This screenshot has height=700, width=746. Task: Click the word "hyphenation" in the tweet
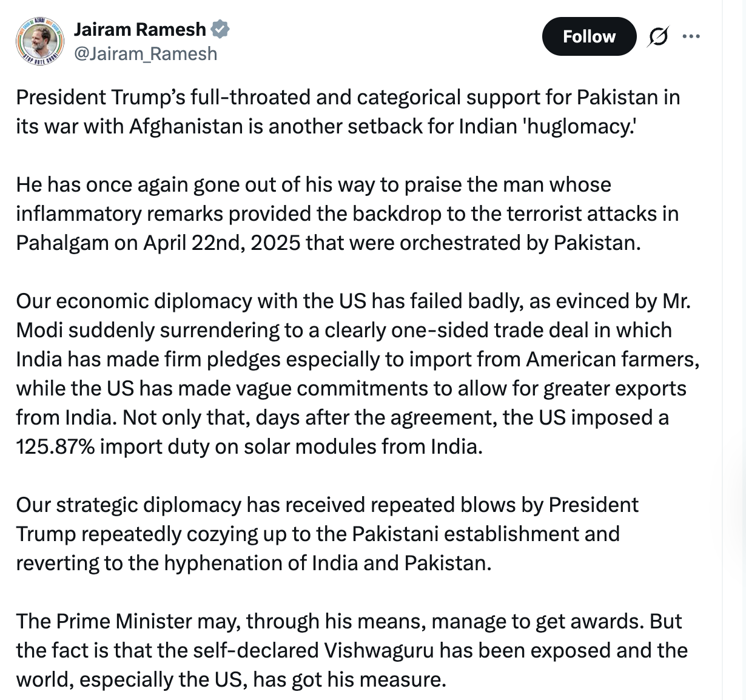(224, 564)
